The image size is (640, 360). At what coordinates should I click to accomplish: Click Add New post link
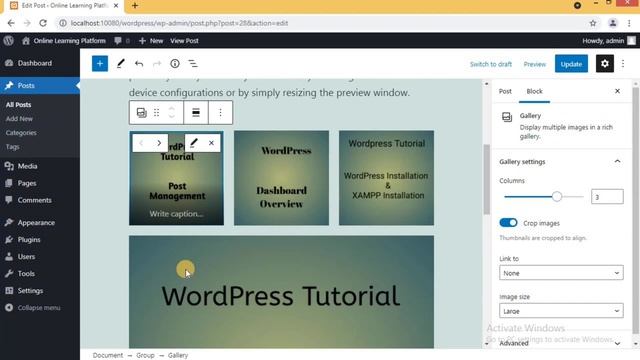tap(19, 119)
